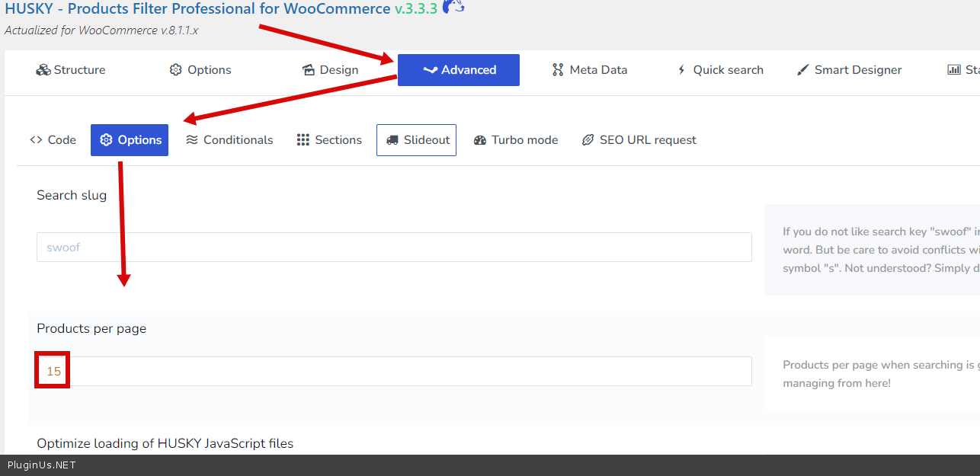980x476 pixels.
Task: Open the SEO URL request sub-tab
Action: (x=639, y=140)
